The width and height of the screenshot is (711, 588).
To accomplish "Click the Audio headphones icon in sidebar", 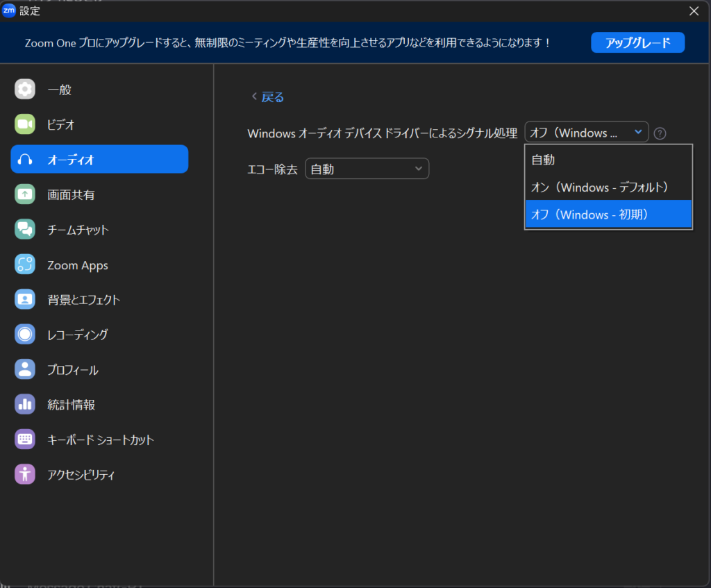I will coord(25,160).
